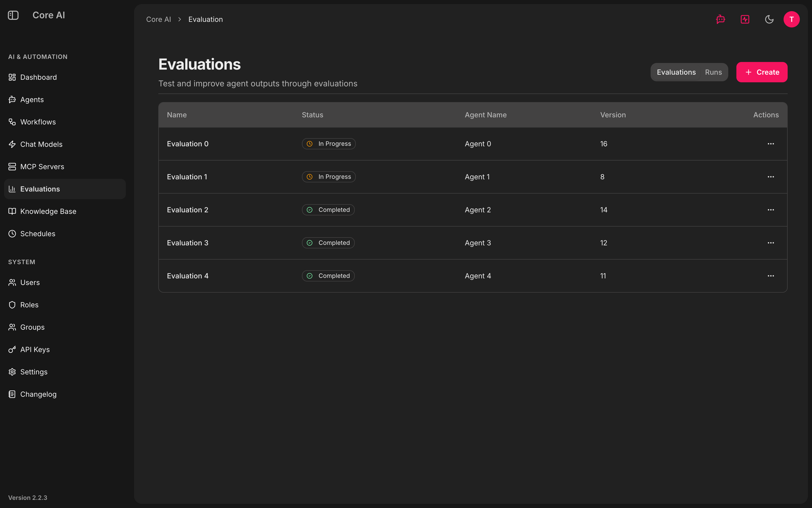
Task: Open actions menu for Evaluation 2
Action: point(771,210)
